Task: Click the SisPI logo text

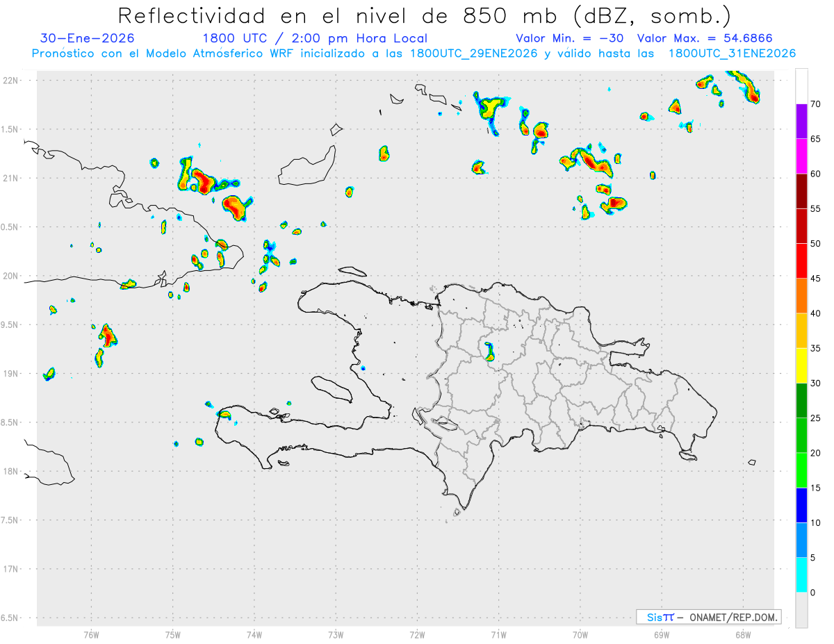Action: (x=660, y=617)
